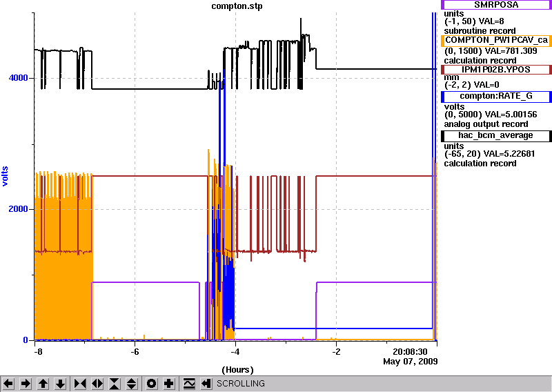The image size is (552, 392).
Task: Click the vertical volts y-axis label
Action: [6, 176]
